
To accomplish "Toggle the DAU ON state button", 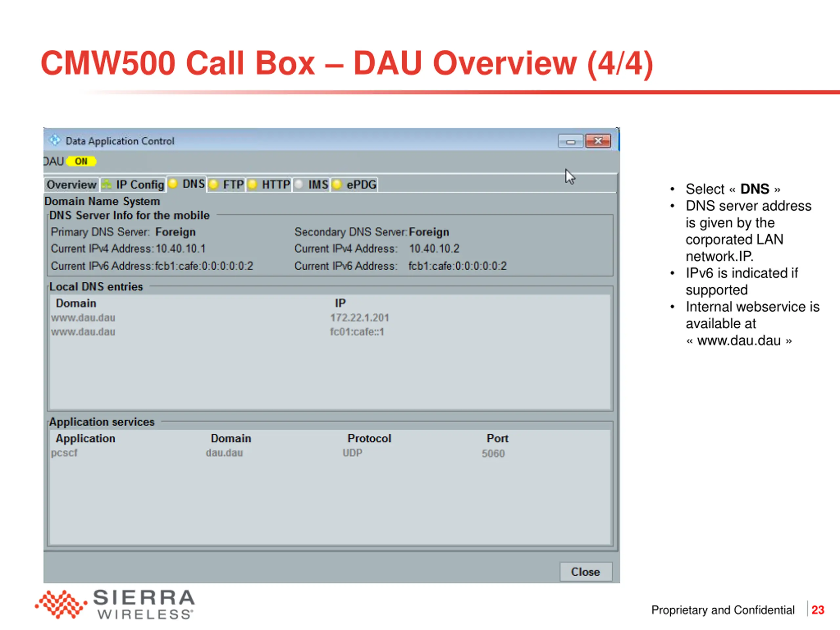I will coord(81,161).
